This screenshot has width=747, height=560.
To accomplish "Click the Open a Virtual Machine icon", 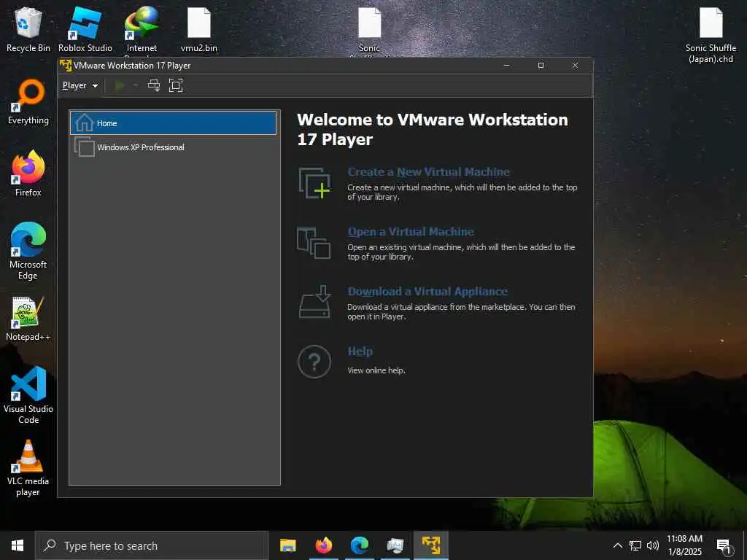I will click(314, 243).
